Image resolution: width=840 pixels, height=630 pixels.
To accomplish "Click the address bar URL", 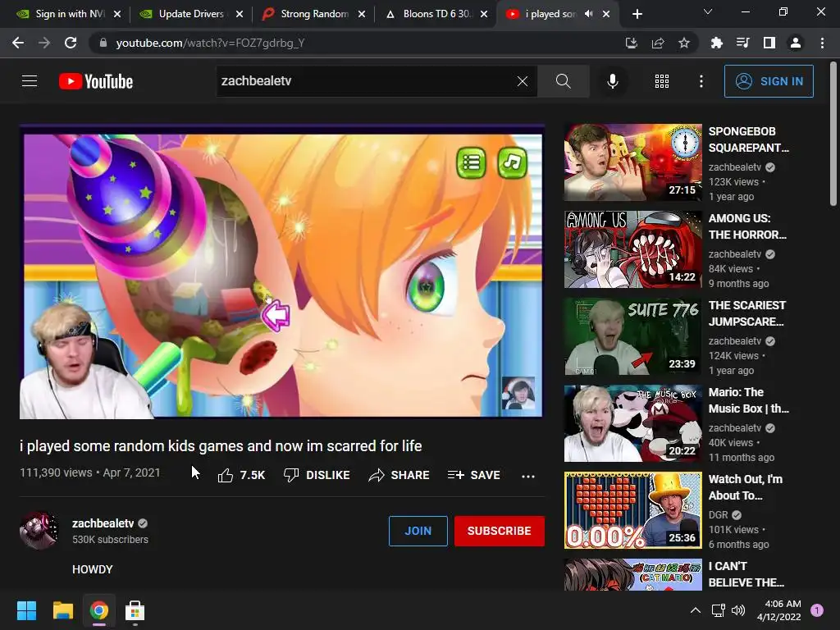I will click(x=210, y=43).
